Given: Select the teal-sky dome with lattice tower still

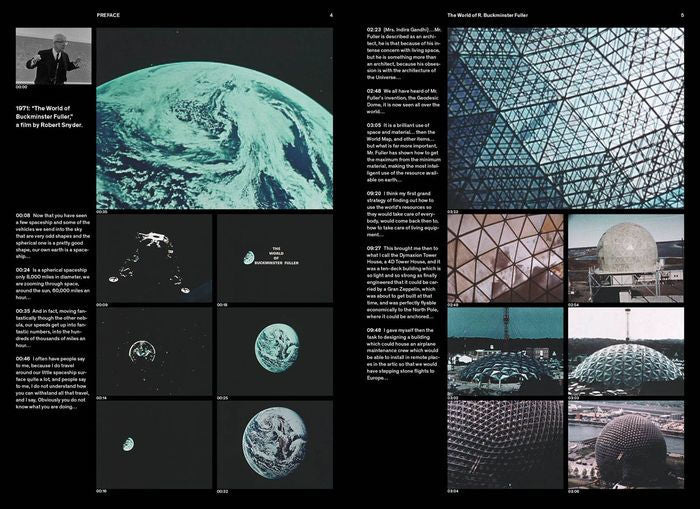Looking at the screenshot, I should 505,351.
